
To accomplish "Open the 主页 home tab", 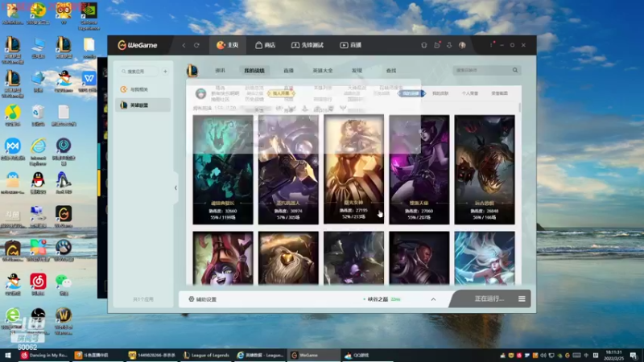I will 228,45.
